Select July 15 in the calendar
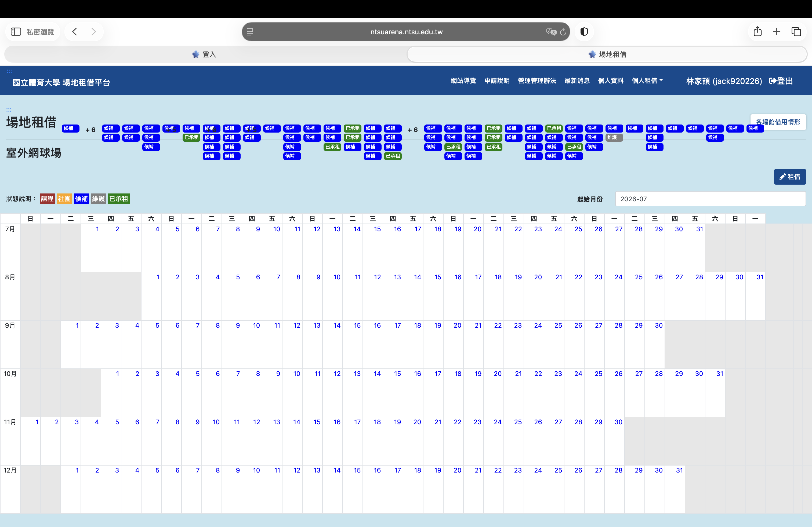 [x=377, y=229]
